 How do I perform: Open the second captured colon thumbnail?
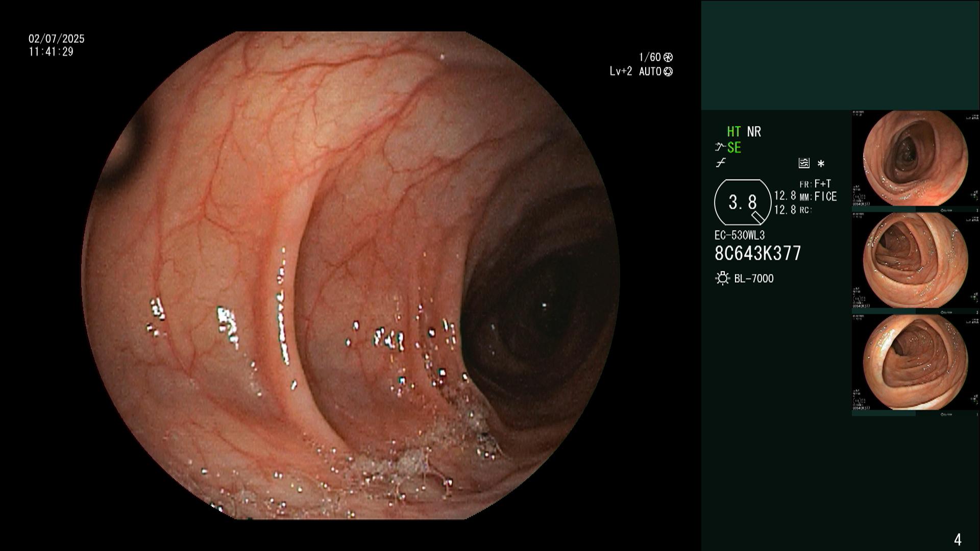point(915,261)
